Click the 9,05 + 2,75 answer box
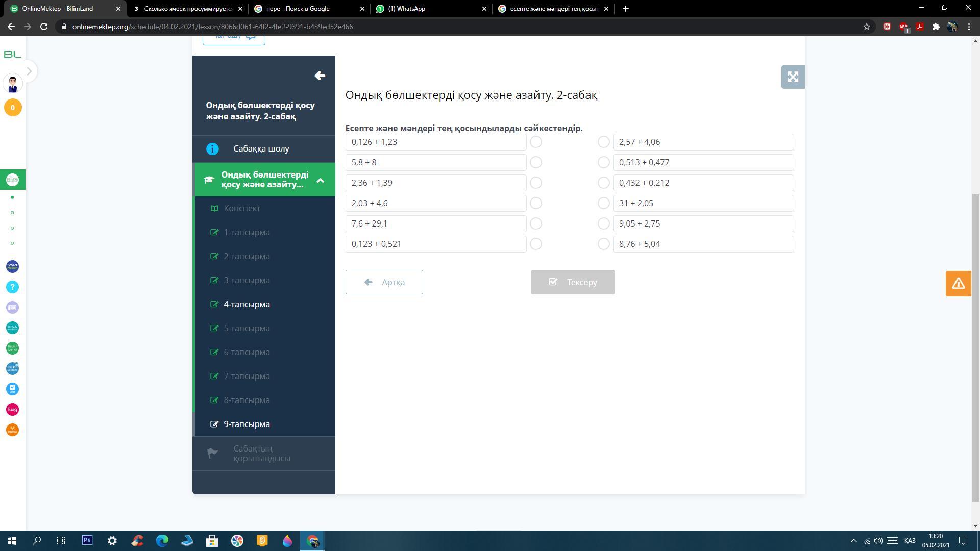Image resolution: width=980 pixels, height=551 pixels. (703, 223)
